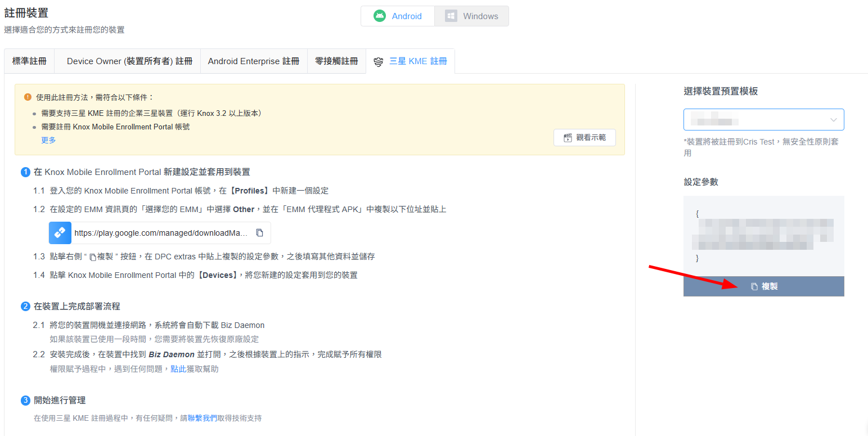The image size is (868, 436).
Task: Click the 設定參數 JSON code box
Action: (763, 236)
